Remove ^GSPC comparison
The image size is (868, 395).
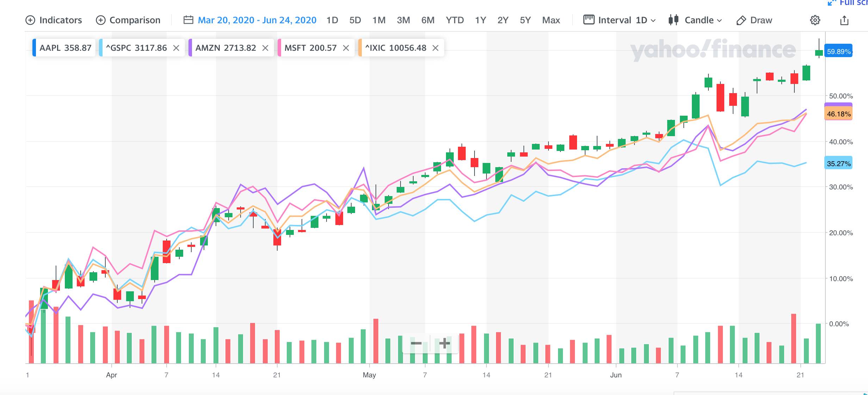click(x=176, y=48)
